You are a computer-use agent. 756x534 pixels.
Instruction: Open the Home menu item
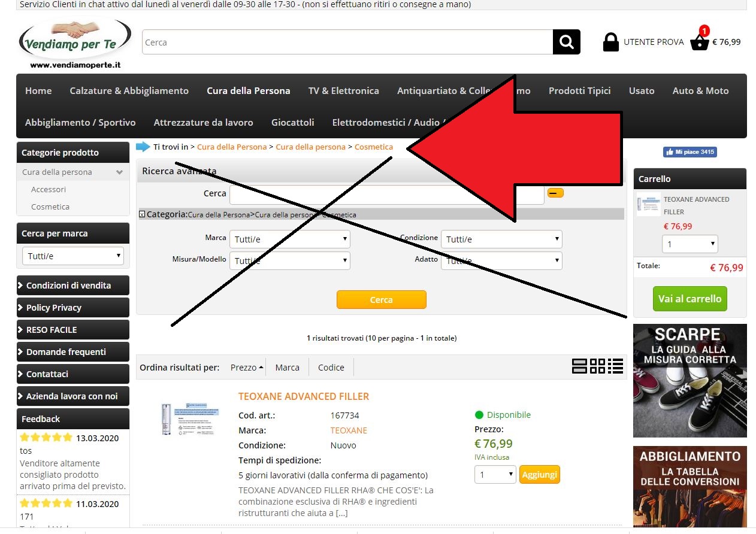[x=38, y=90]
